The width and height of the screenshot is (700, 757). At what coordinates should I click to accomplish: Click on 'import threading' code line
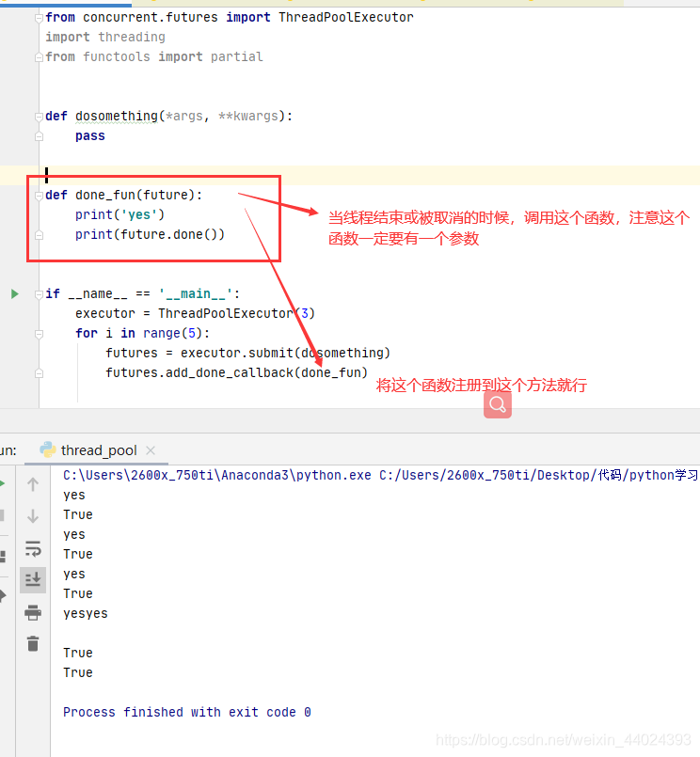tap(105, 38)
